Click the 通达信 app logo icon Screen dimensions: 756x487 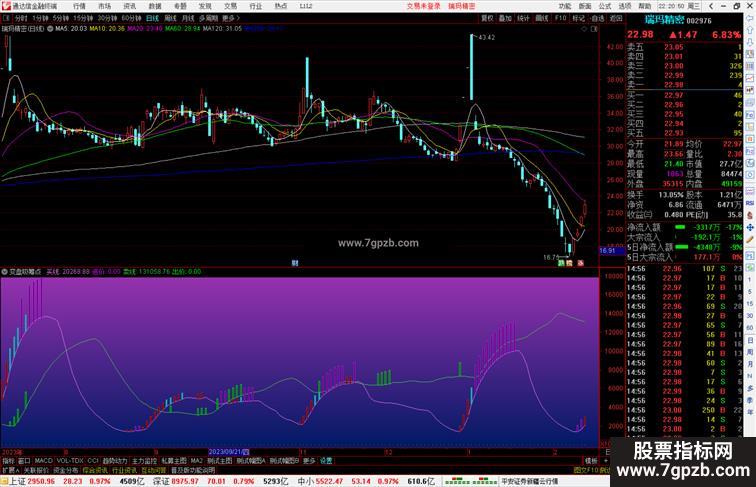[6, 6]
